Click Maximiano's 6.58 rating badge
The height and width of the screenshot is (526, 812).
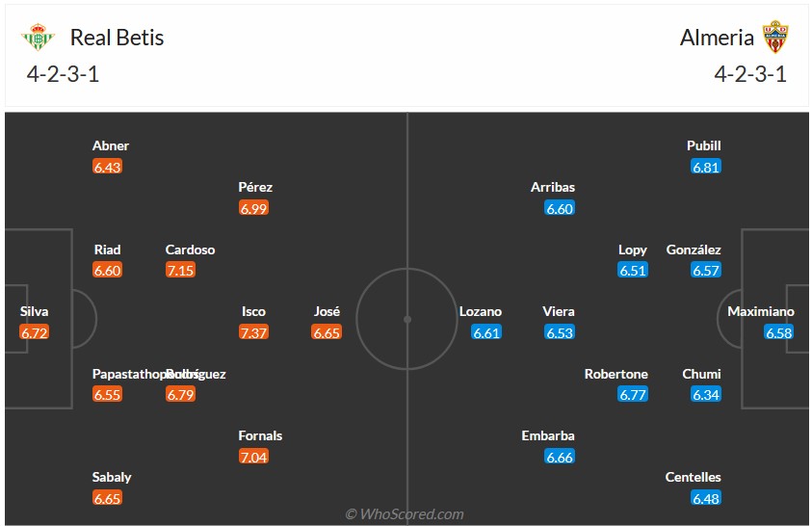pos(778,332)
